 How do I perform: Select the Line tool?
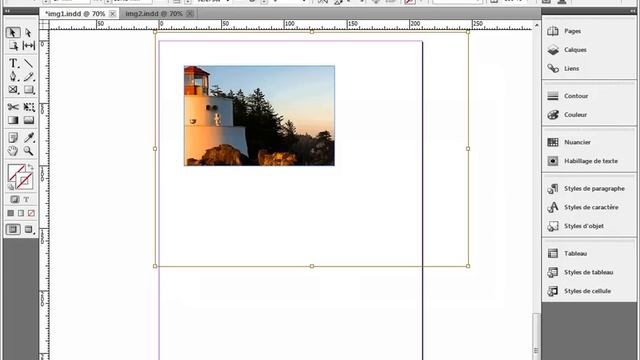point(28,63)
